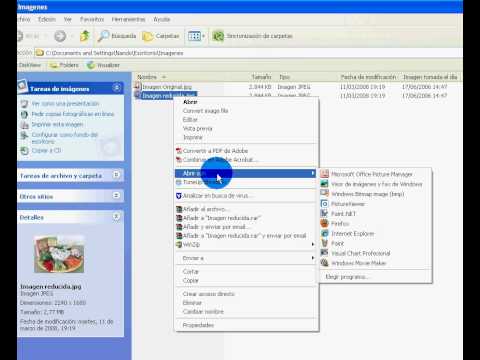Choose Imprimir in context menu
The height and width of the screenshot is (360, 480).
(x=193, y=137)
